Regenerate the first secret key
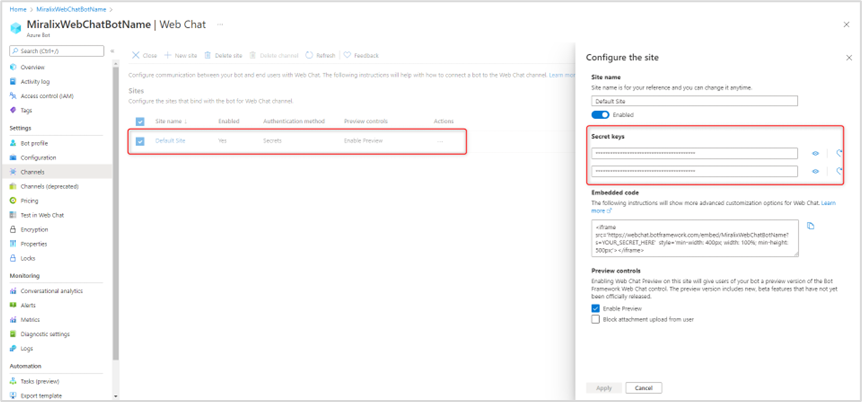This screenshot has height=402, width=862. coord(839,154)
